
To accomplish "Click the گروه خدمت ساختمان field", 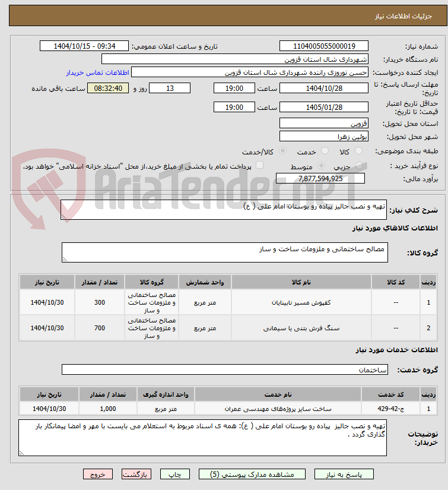I will coord(225,369).
